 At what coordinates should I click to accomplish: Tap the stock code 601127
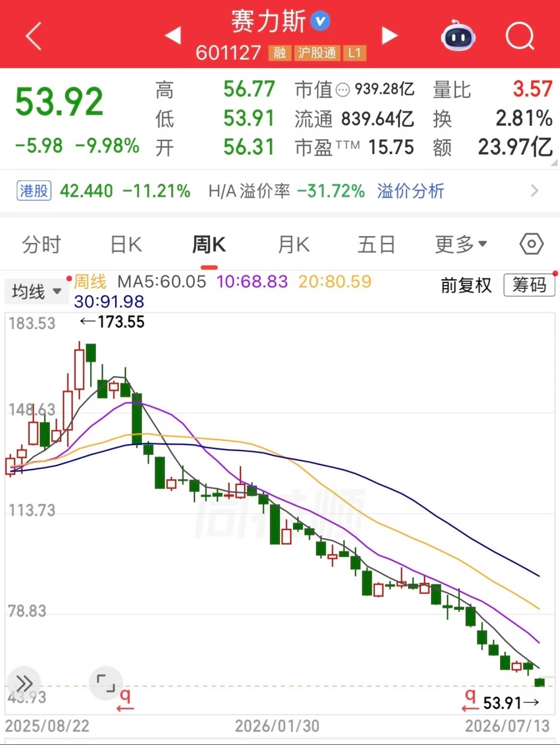pos(228,53)
